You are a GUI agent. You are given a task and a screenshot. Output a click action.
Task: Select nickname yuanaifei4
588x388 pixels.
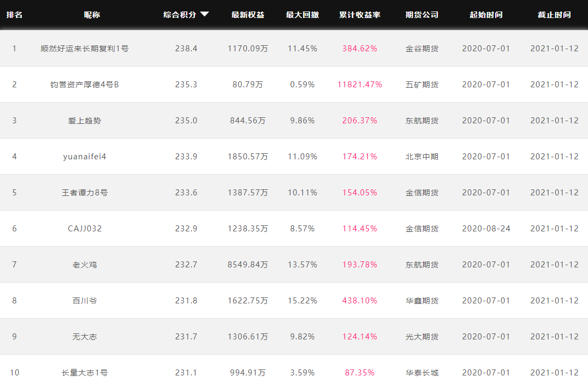[85, 156]
